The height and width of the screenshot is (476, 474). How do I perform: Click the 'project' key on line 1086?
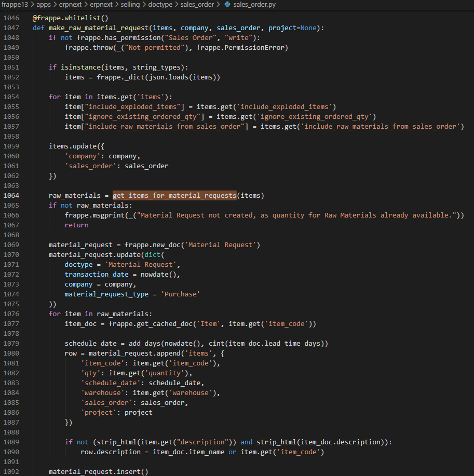(x=99, y=413)
